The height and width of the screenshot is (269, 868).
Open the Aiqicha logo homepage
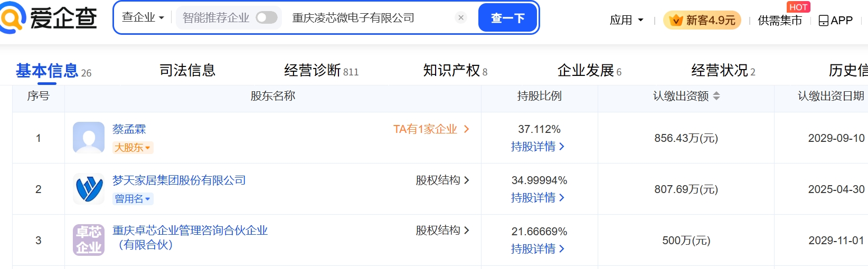point(49,17)
